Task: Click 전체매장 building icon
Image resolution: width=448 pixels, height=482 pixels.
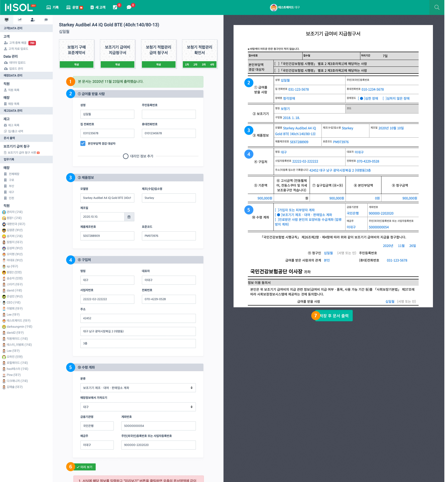Action: coord(5,174)
